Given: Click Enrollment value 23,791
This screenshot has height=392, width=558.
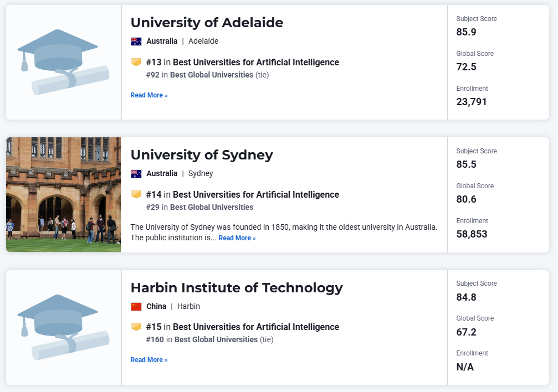Looking at the screenshot, I should [471, 102].
